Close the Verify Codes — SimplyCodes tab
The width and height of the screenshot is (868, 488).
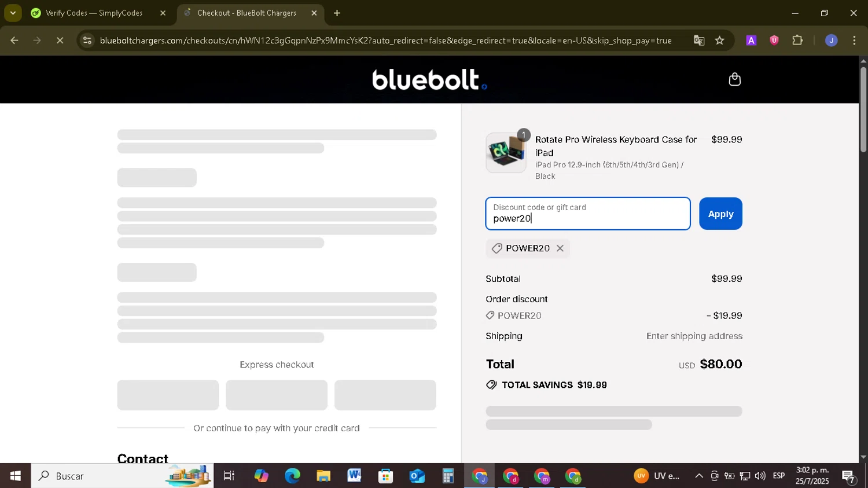point(163,13)
